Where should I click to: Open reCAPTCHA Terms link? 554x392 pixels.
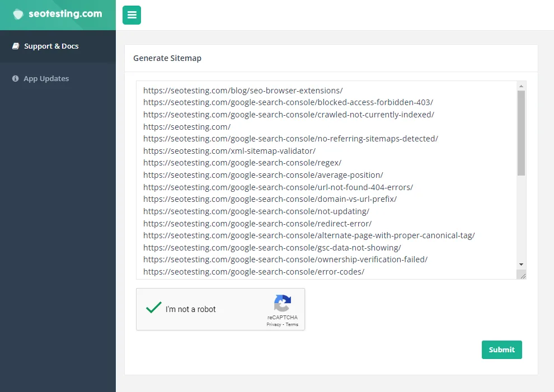click(x=292, y=324)
